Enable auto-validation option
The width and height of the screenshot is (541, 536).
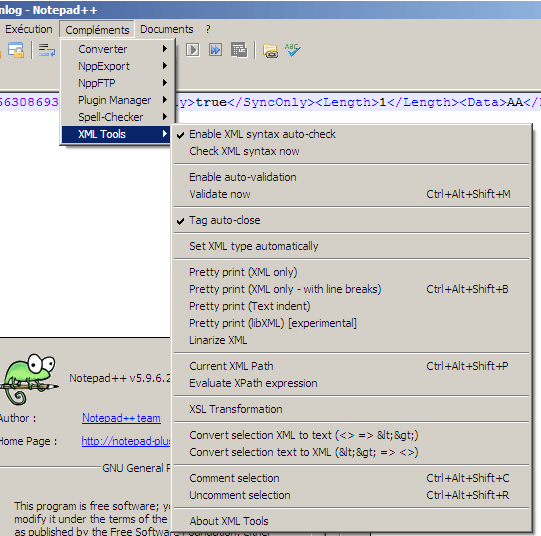[352, 177]
